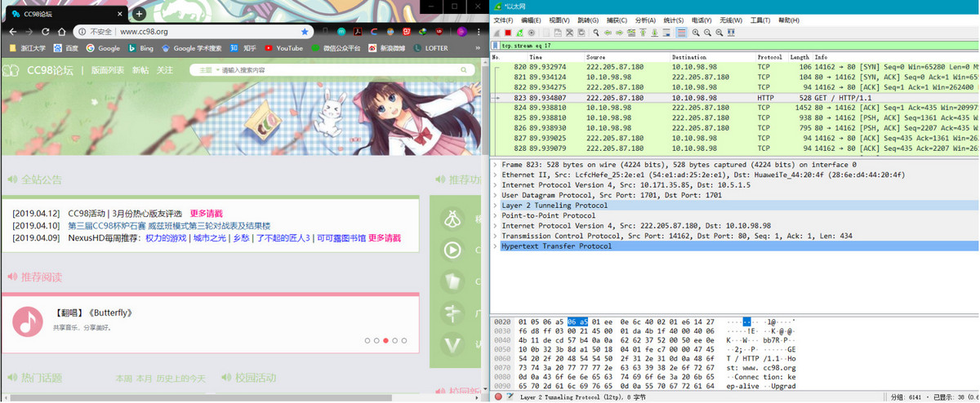Click Chrome profile avatar icon

coord(461,32)
